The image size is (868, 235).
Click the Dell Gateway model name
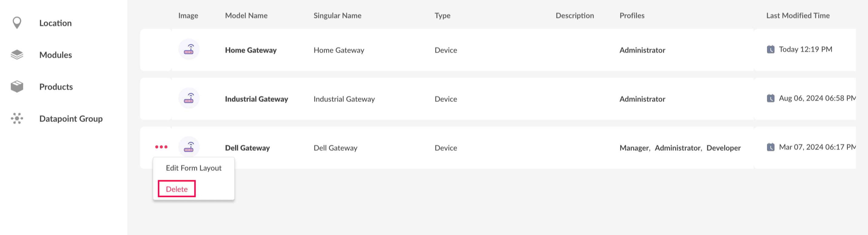[247, 148]
